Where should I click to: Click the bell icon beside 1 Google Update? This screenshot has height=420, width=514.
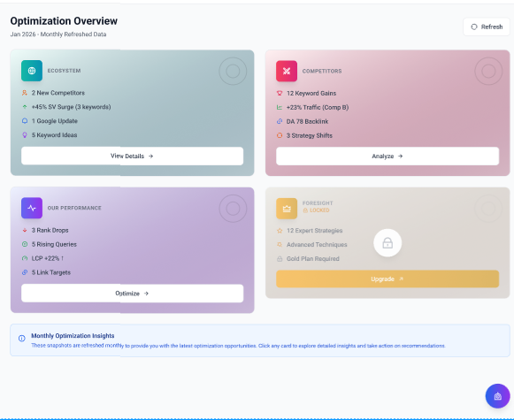pyautogui.click(x=25, y=121)
